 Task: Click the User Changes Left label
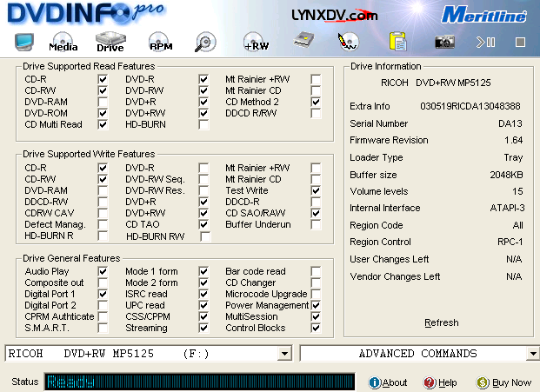[390, 259]
